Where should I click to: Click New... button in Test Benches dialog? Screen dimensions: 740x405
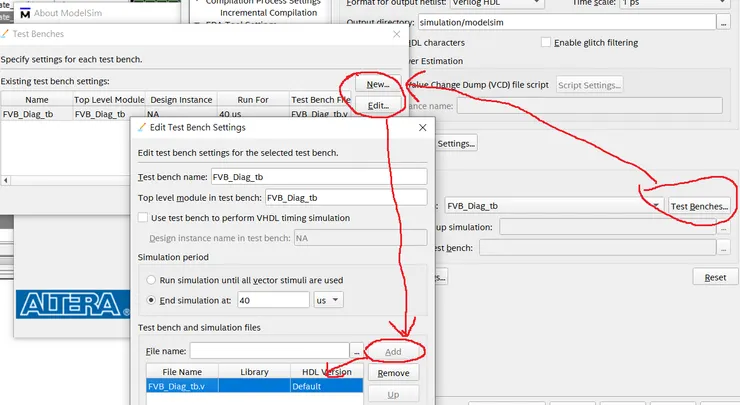click(378, 84)
